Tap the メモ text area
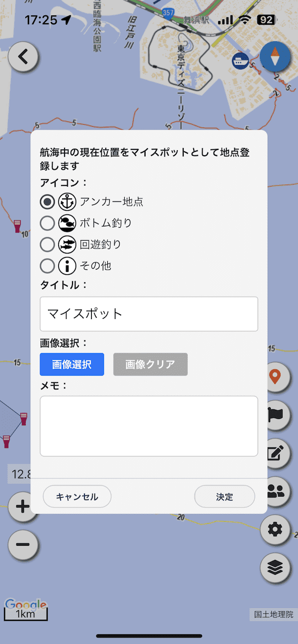298x644 pixels. coord(149,426)
